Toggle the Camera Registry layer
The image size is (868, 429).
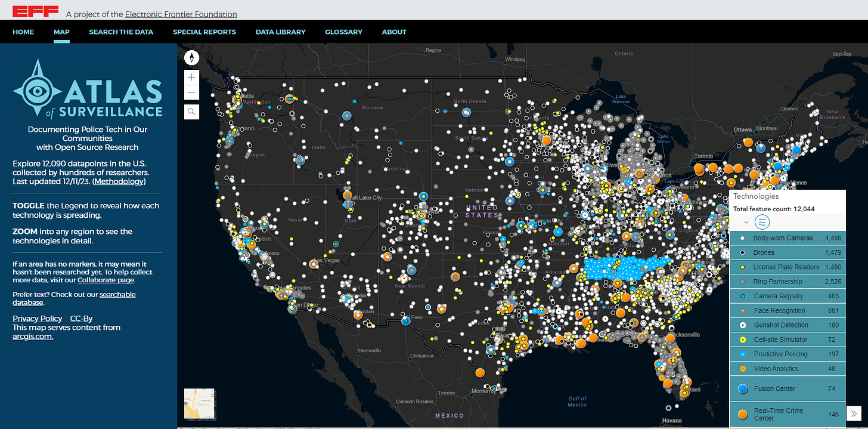tap(788, 296)
